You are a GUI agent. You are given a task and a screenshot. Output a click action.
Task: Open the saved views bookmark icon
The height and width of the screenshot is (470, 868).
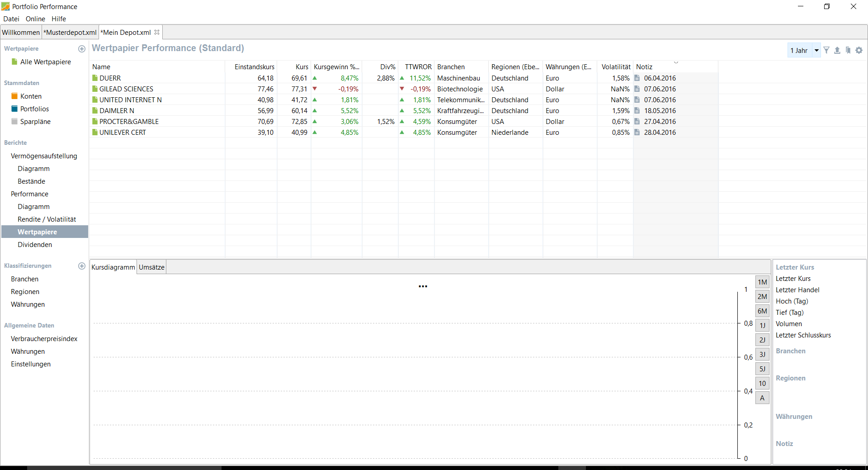(x=848, y=50)
